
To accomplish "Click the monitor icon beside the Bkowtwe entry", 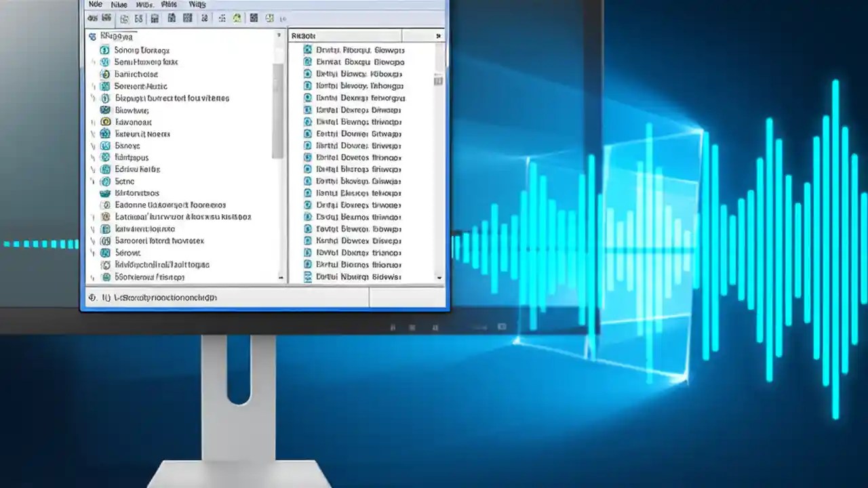I will pos(104,110).
